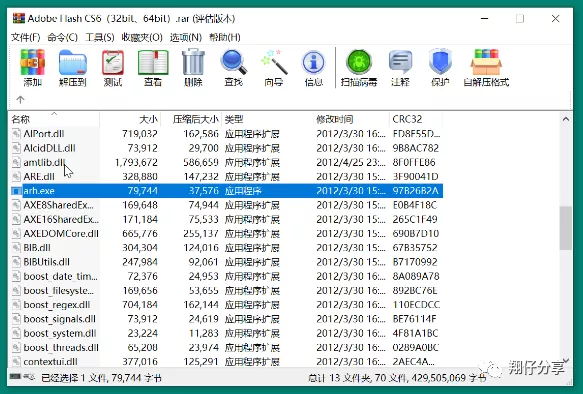Click the scrollbar up arrow
The image size is (583, 394).
pos(566,119)
